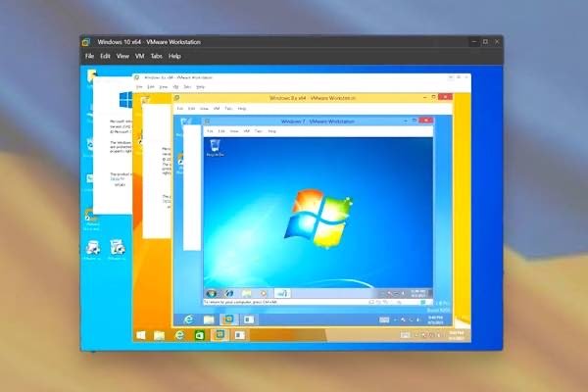Click Internet Explorer on blue Windows 8 taskbar
The width and height of the screenshot is (588, 392).
coord(189,319)
